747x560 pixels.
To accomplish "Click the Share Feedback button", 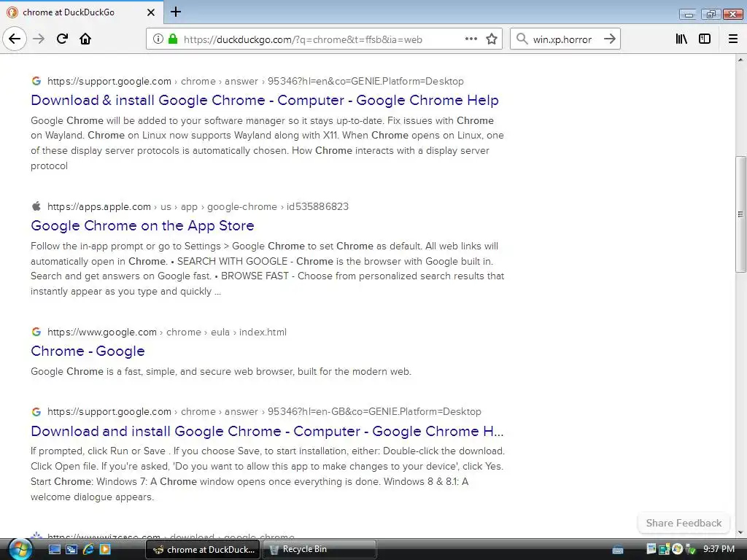I will [x=684, y=523].
